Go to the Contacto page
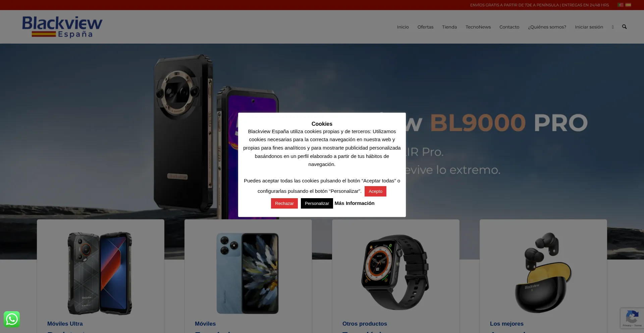Viewport: 644px width, 333px height. [509, 27]
